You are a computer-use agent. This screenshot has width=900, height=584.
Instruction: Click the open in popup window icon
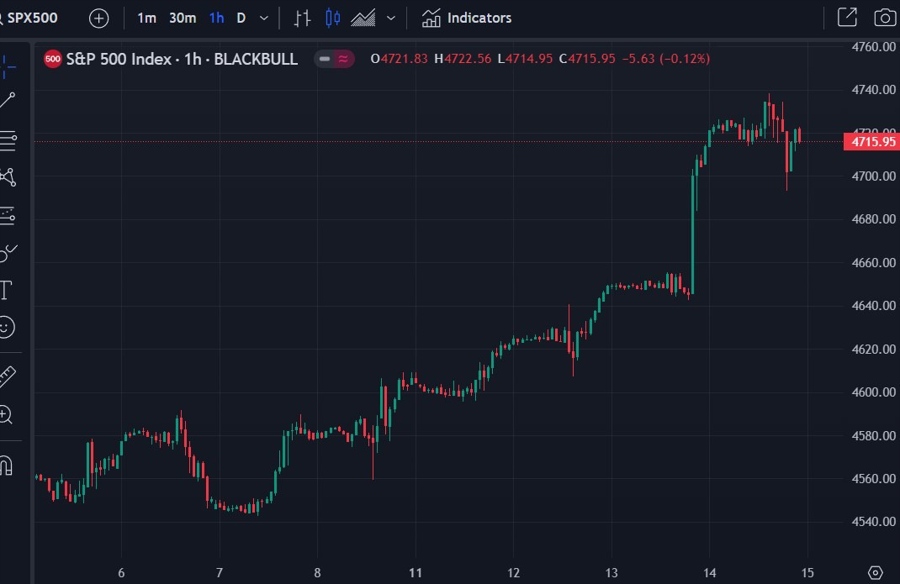tap(847, 17)
